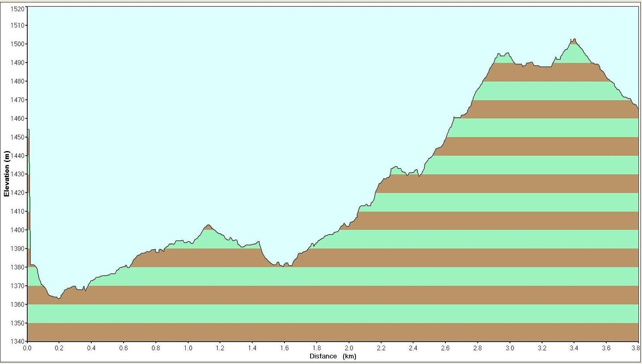Click the highest summit peak above 1500 m

tap(573, 41)
